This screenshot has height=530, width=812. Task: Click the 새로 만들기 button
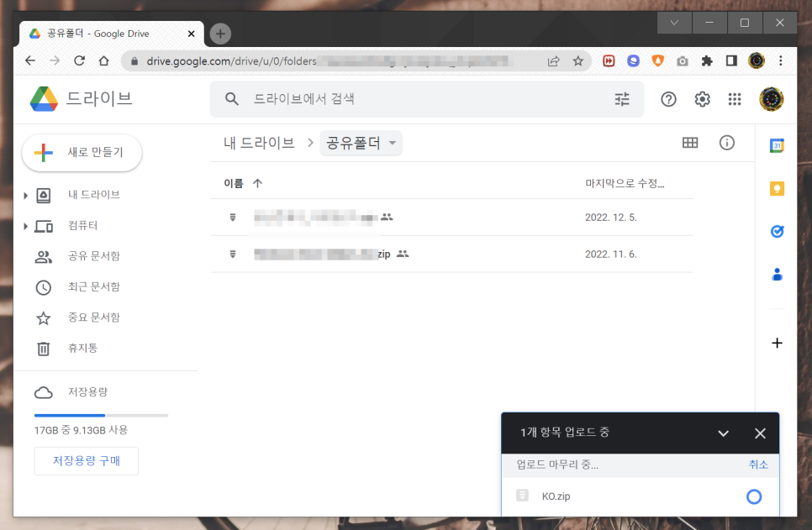point(82,152)
